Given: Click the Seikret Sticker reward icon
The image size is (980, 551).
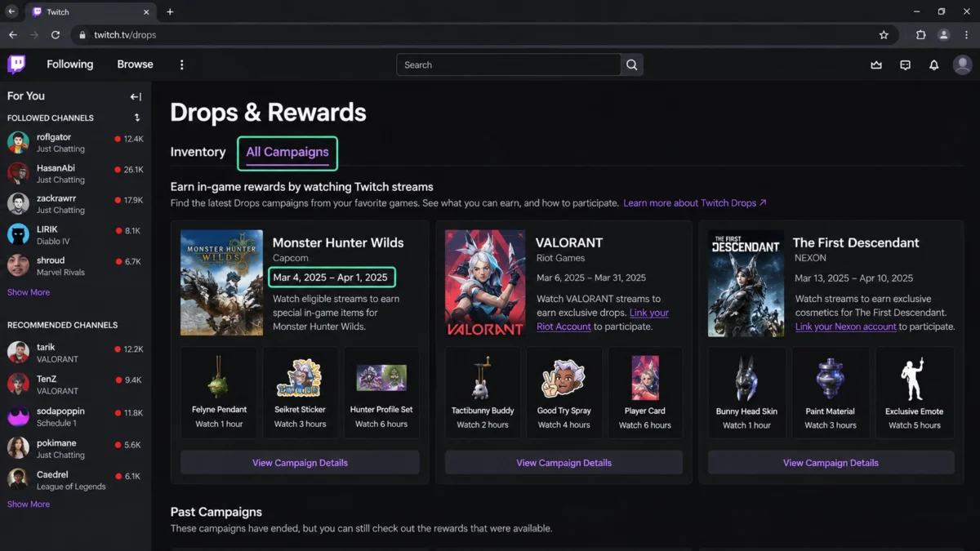Looking at the screenshot, I should point(300,378).
